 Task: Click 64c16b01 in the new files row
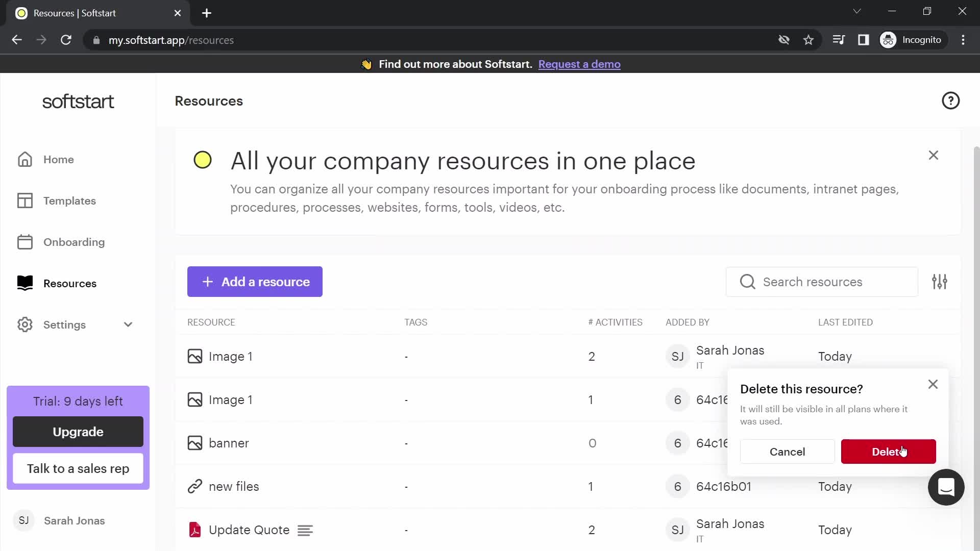[x=724, y=486]
